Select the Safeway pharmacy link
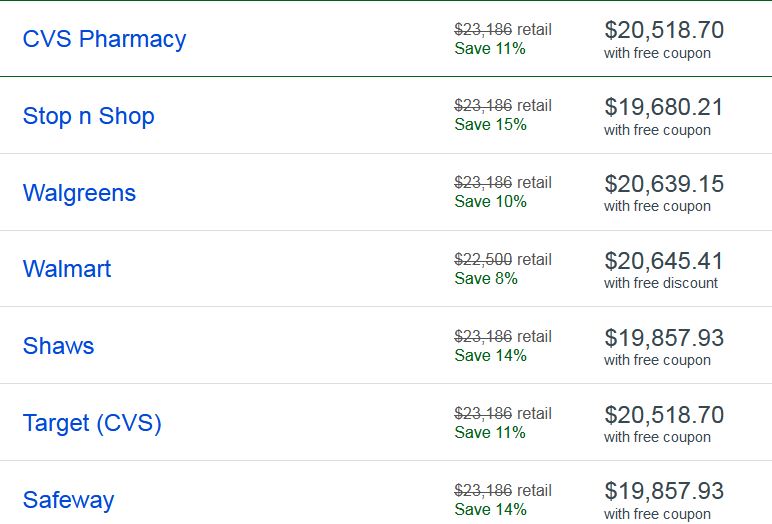This screenshot has height=524, width=772. pos(68,500)
